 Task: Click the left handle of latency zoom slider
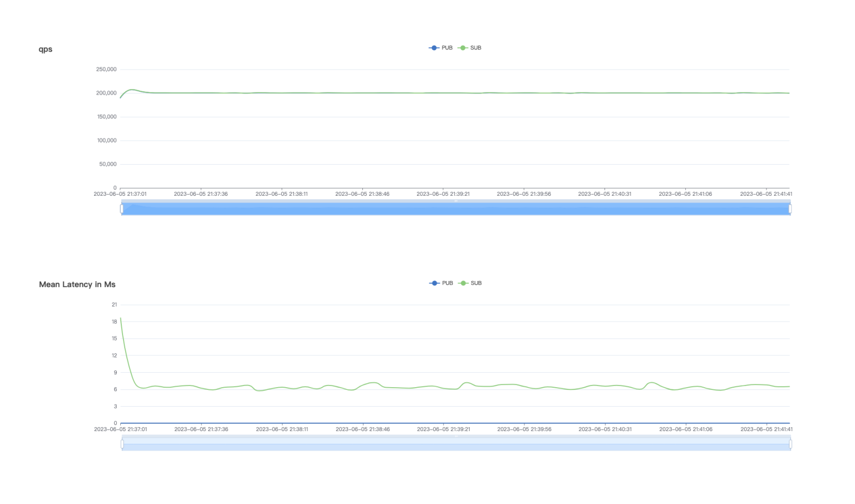(x=122, y=443)
